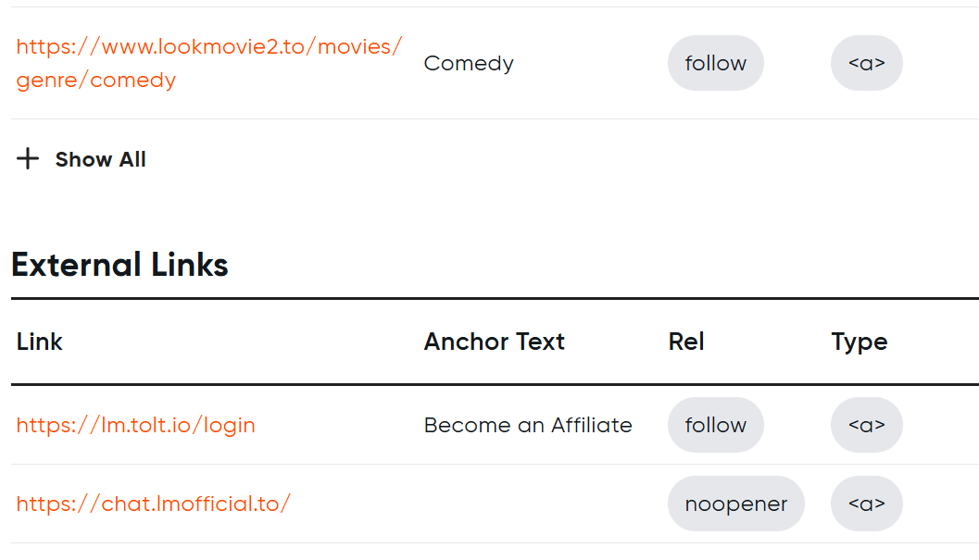Click the noopener rel tag
This screenshot has height=560, width=979.
tap(736, 504)
